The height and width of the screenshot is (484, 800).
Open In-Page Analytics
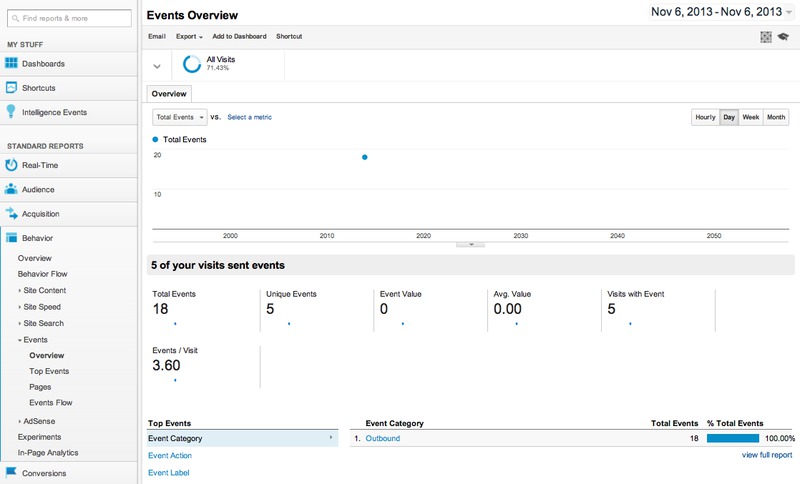point(48,453)
